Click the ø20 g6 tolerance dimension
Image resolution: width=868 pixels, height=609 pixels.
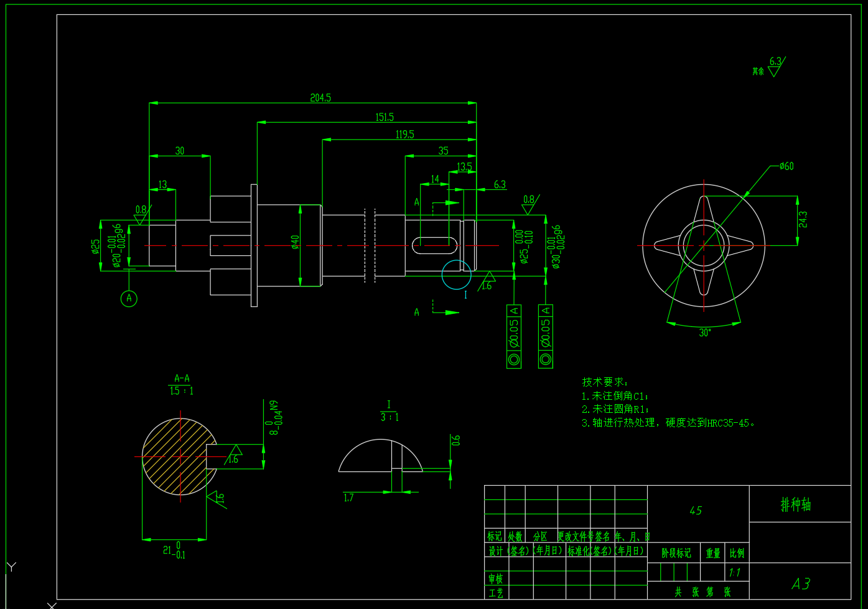pyautogui.click(x=117, y=245)
